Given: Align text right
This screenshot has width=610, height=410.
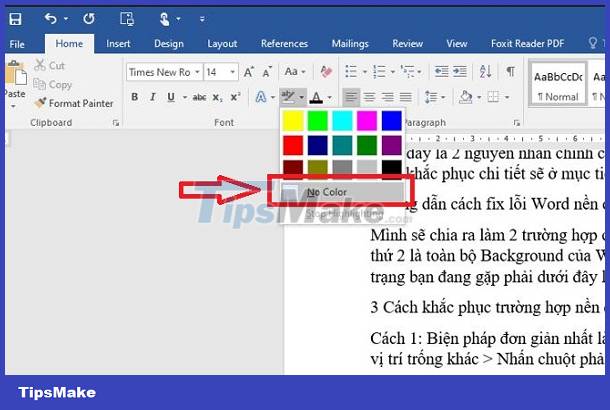Looking at the screenshot, I should [x=387, y=97].
